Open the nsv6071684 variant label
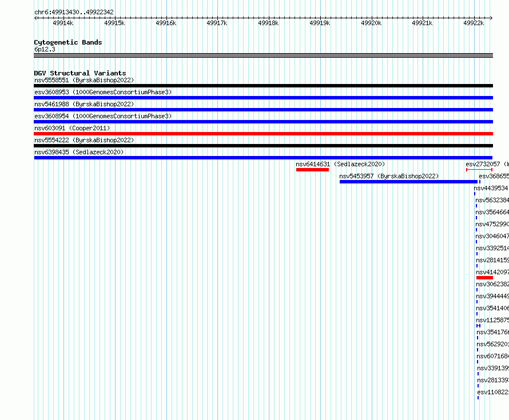Image resolution: width=509 pixels, height=420 pixels. 493,356
